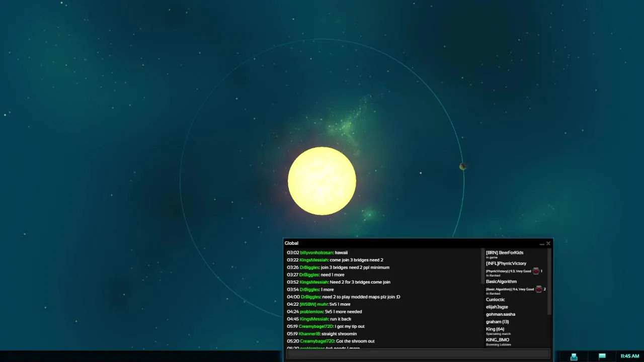Click DrBiggles name at 03:54 message
This screenshot has width=644, height=362.
[x=309, y=290]
